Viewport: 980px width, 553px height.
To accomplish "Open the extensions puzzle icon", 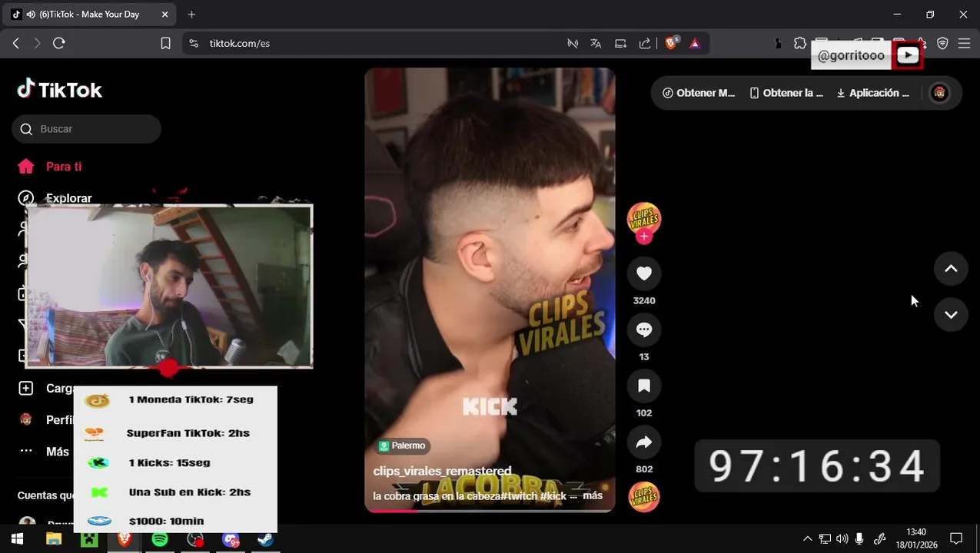I will [800, 44].
